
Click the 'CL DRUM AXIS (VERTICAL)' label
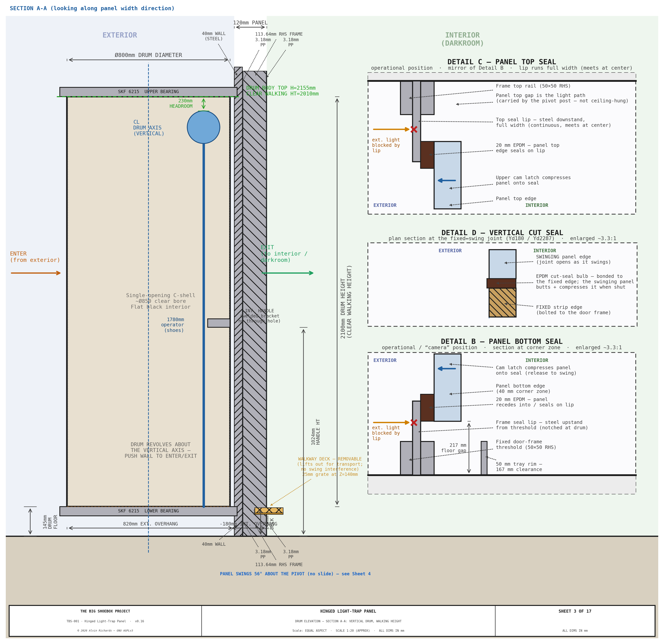click(x=149, y=128)
